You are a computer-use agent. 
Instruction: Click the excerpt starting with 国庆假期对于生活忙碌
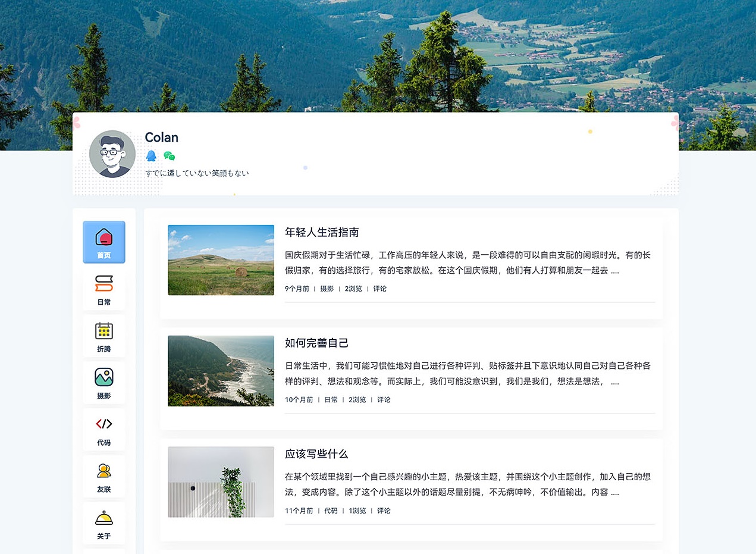coord(468,262)
